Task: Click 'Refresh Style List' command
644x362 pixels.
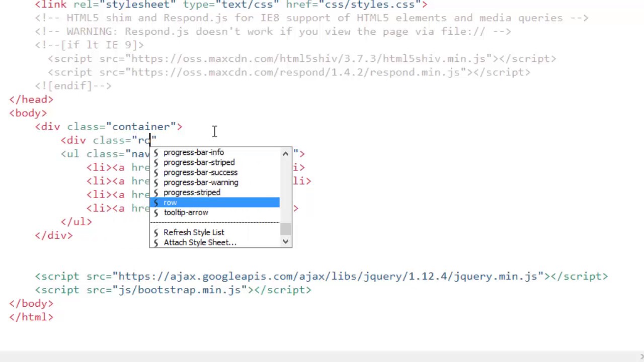Action: coord(194,233)
